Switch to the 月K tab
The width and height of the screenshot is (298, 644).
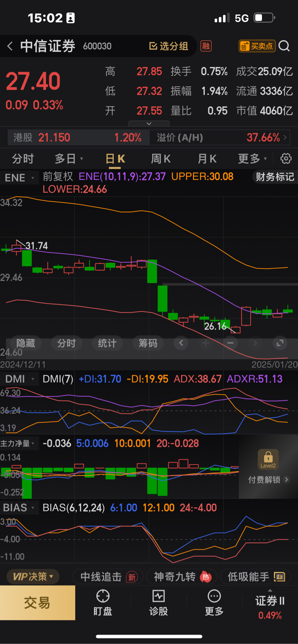click(207, 159)
